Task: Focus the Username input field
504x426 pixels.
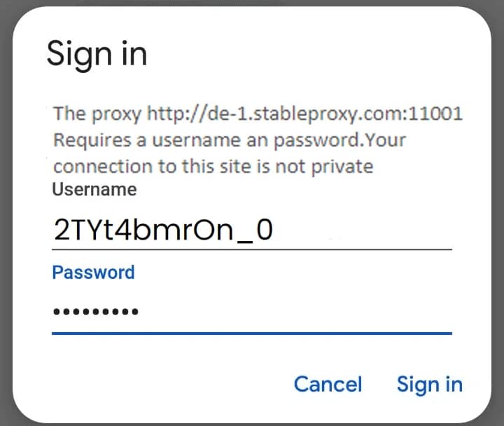Action: click(252, 230)
